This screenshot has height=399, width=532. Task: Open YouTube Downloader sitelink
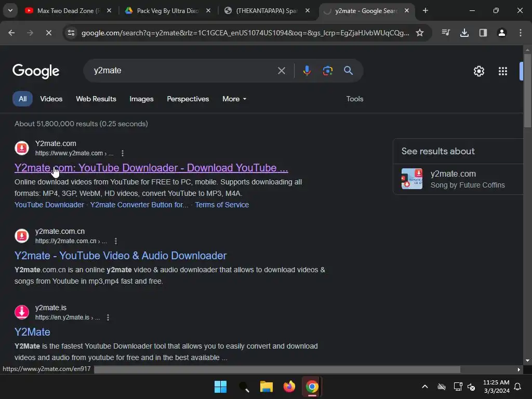pos(49,205)
